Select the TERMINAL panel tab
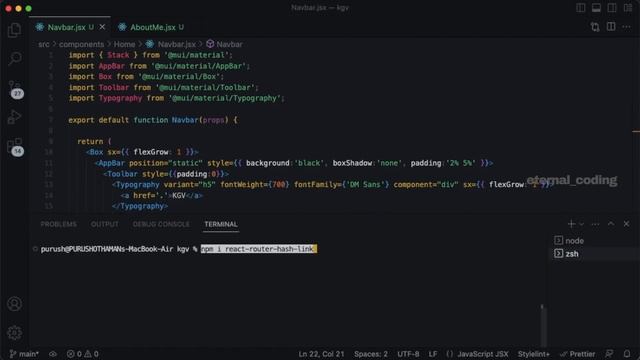The height and width of the screenshot is (360, 640). 221,224
